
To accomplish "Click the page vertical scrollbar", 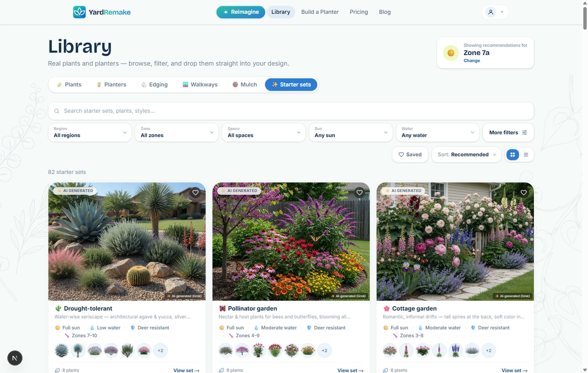I will (x=585, y=19).
